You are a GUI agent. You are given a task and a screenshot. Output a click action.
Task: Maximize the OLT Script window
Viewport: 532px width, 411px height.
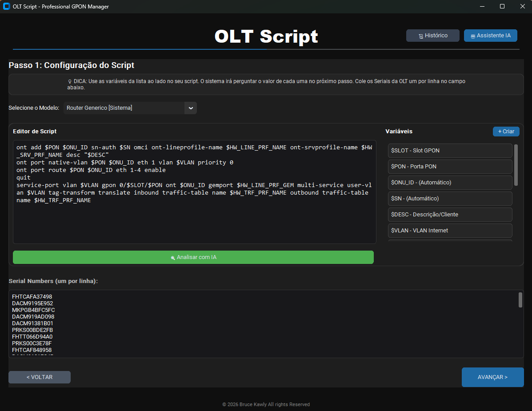tap(502, 7)
